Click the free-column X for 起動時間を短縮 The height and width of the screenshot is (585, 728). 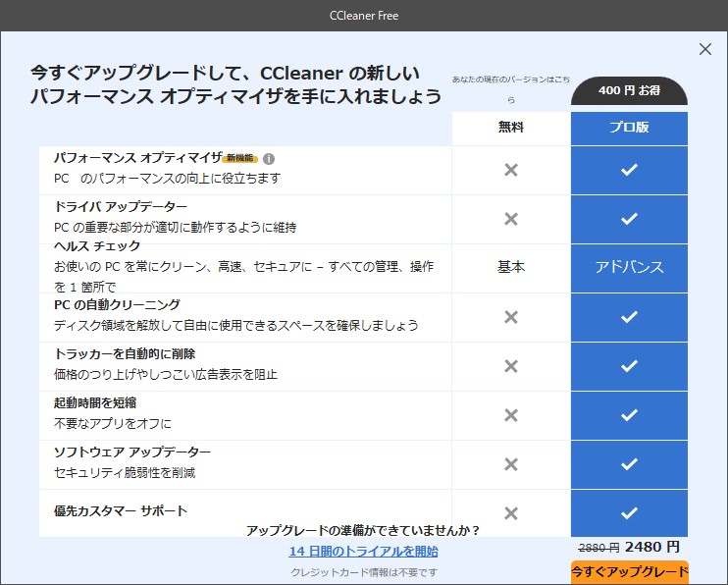511,415
